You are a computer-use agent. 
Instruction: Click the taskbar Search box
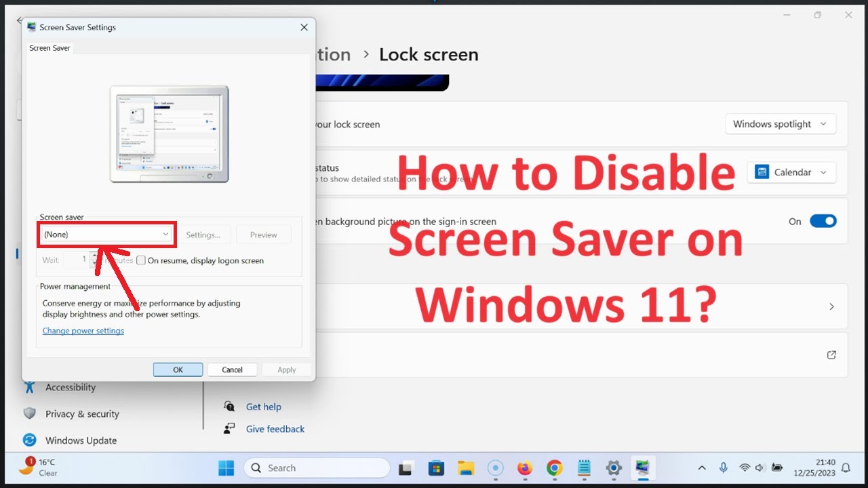click(x=317, y=468)
